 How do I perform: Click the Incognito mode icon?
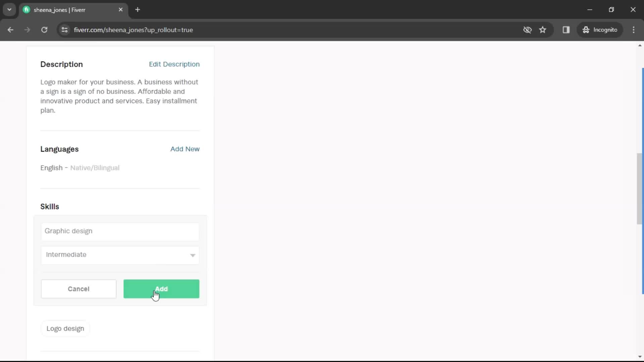(586, 29)
